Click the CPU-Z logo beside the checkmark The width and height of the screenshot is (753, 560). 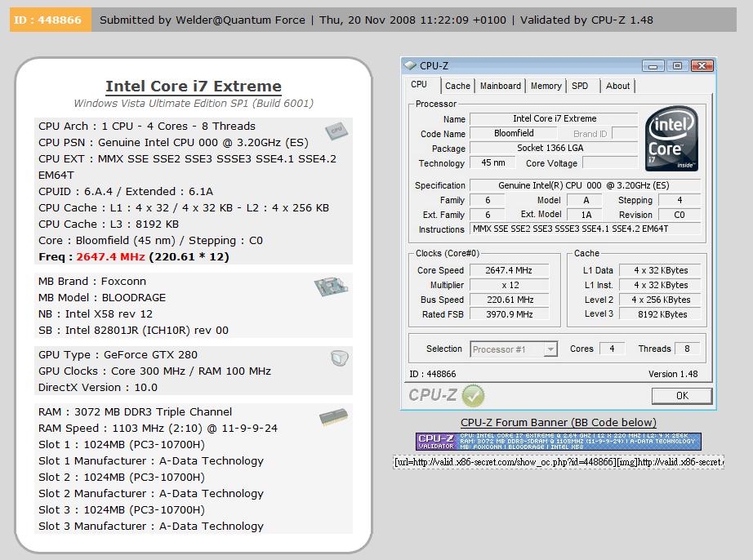click(433, 395)
